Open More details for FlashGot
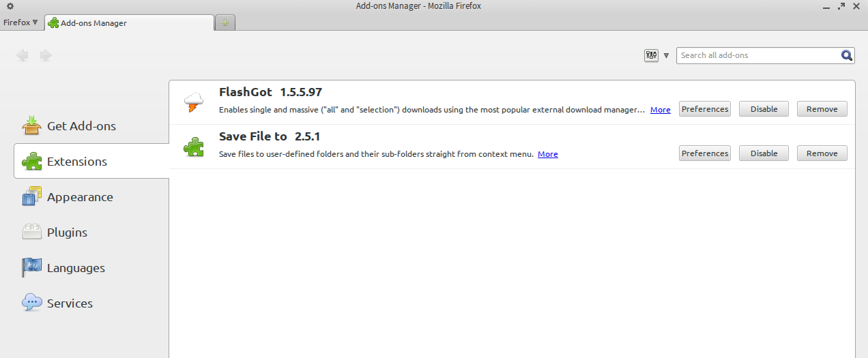 (x=661, y=110)
